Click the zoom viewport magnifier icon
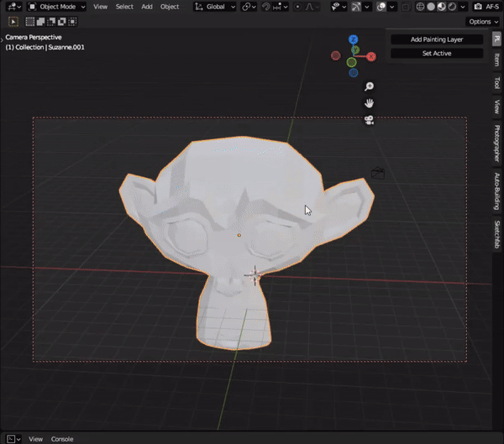The width and height of the screenshot is (504, 444). pyautogui.click(x=369, y=86)
